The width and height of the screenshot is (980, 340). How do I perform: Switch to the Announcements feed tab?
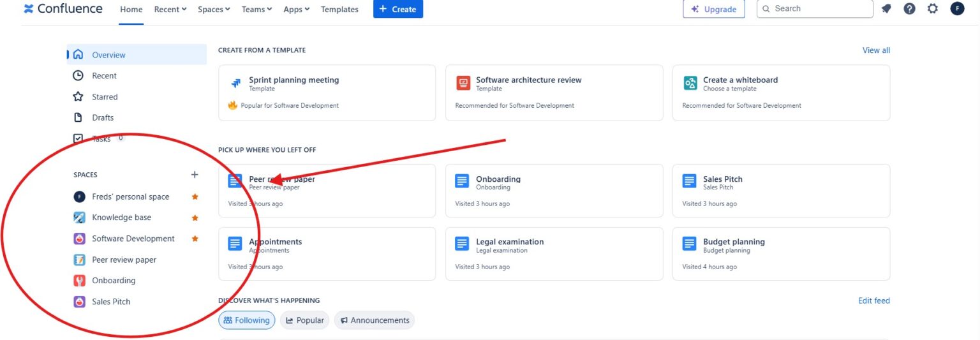tap(375, 320)
